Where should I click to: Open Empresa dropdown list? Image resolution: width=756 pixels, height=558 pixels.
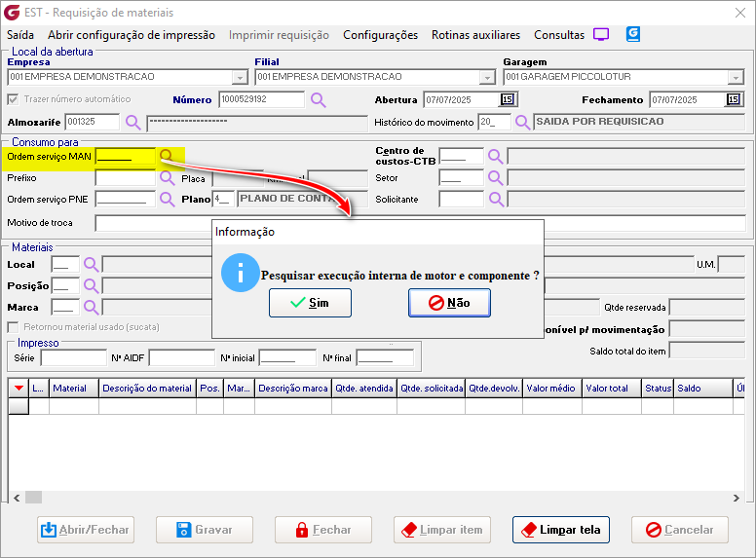[240, 77]
